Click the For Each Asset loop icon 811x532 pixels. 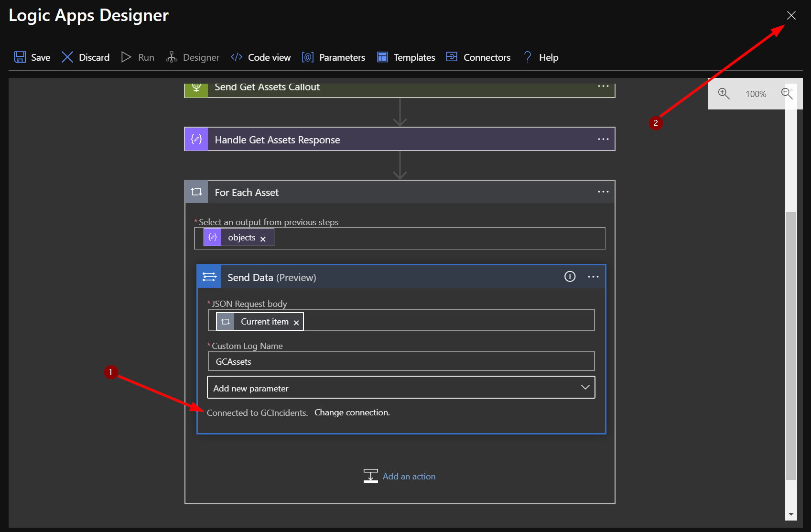point(196,192)
